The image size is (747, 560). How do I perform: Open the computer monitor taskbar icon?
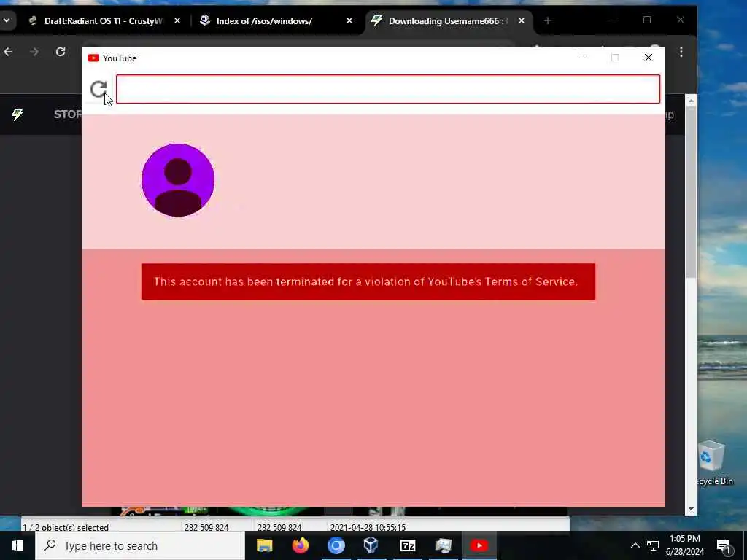443,545
